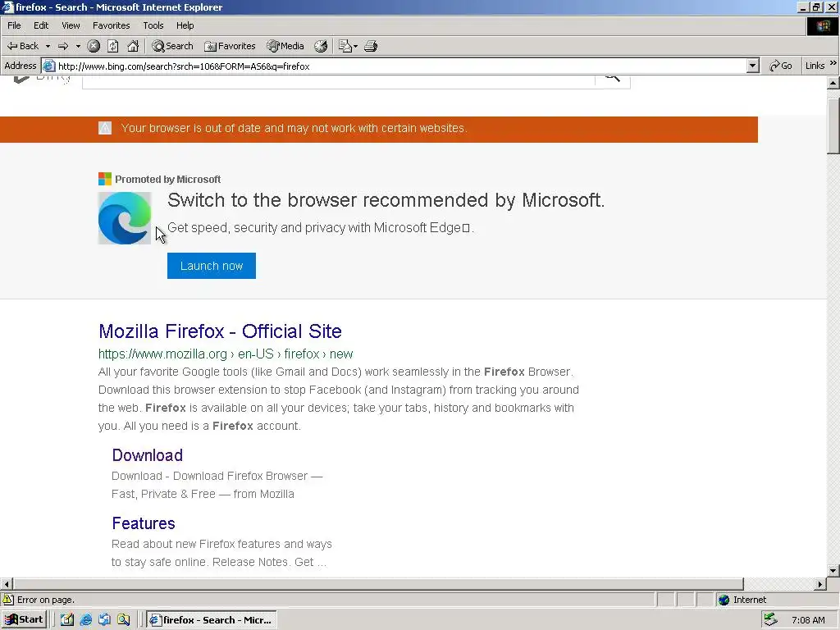Click the page icon in address bar
Screen dimensions: 840x630
point(48,66)
